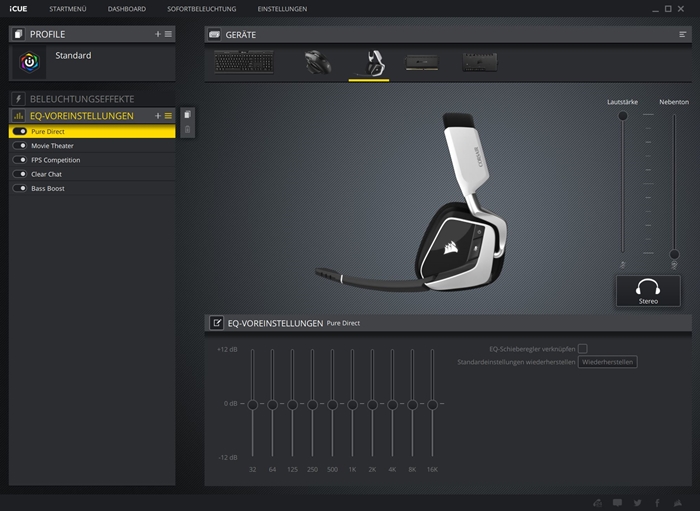Add a new profile with plus icon
Image resolution: width=700 pixels, height=511 pixels.
(158, 34)
